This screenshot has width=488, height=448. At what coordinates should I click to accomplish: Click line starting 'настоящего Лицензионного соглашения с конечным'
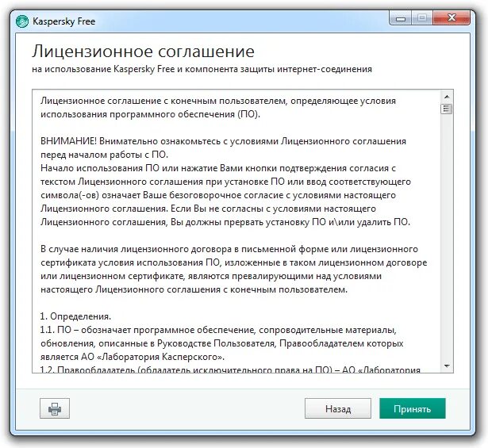pos(194,289)
